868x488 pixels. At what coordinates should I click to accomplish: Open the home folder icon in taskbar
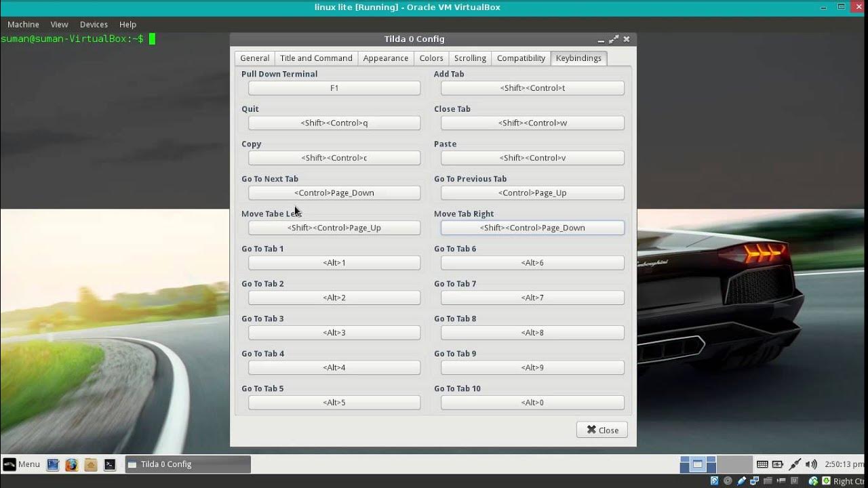click(91, 464)
